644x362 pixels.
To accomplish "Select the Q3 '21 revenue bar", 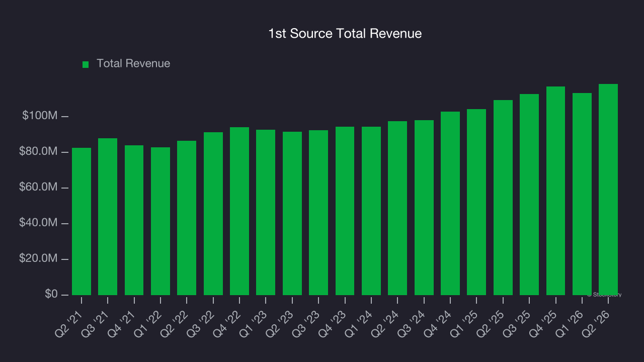I will 108,217.
